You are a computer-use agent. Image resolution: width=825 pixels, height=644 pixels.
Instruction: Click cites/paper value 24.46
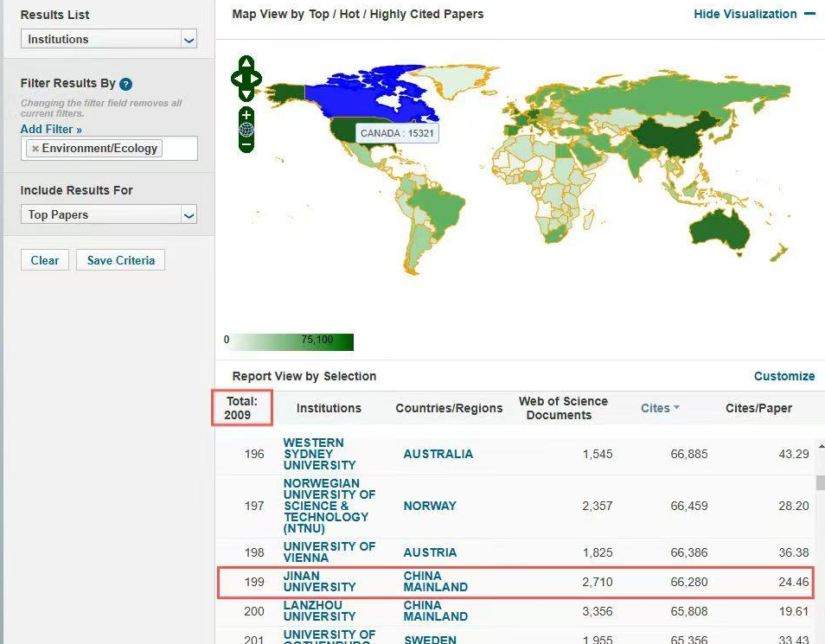pyautogui.click(x=793, y=582)
